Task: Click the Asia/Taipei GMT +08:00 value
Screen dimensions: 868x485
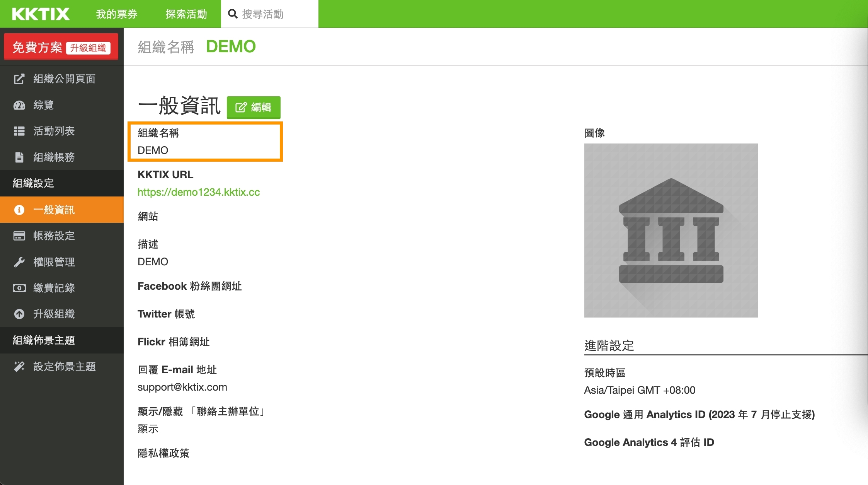Action: [640, 390]
